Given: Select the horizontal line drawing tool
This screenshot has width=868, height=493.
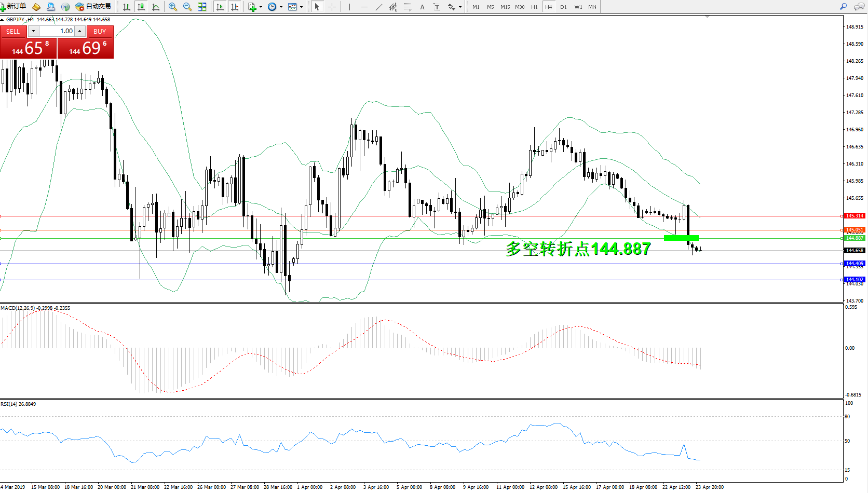Looking at the screenshot, I should click(364, 7).
